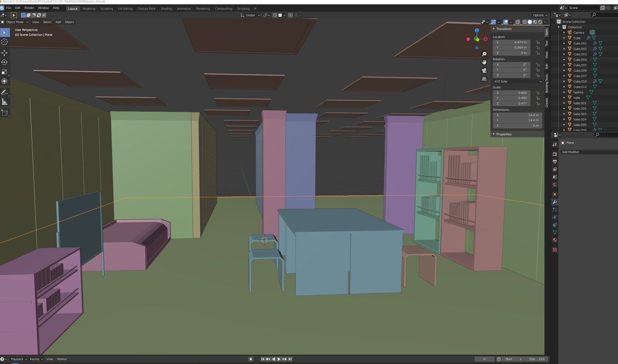Activate the 3D Cursor tool
This screenshot has width=618, height=364.
5,42
